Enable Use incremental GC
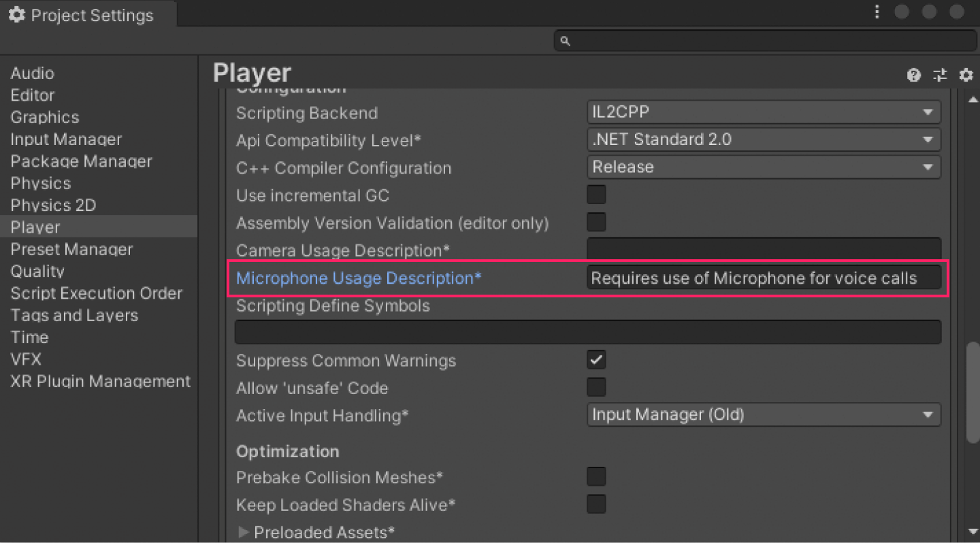Viewport: 980px width, 543px height. 596,195
